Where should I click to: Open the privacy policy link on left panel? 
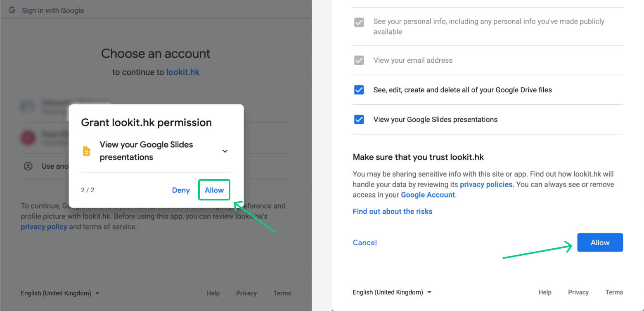44,226
